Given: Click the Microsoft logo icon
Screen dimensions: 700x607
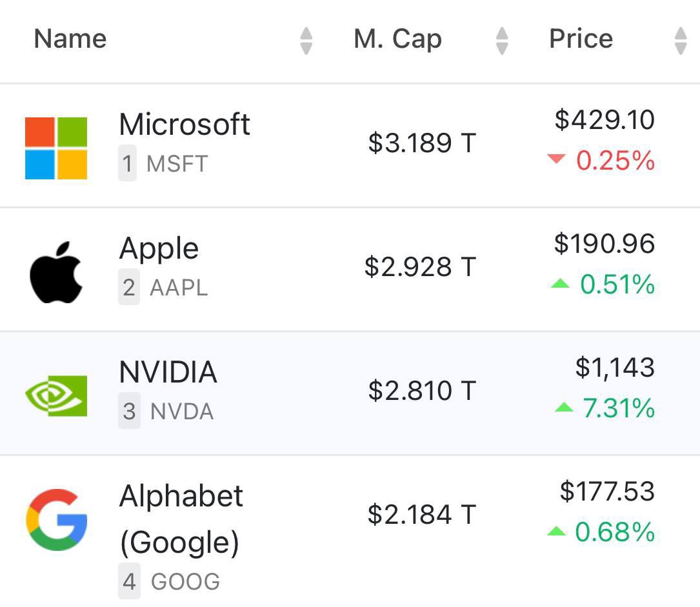Looking at the screenshot, I should [56, 148].
